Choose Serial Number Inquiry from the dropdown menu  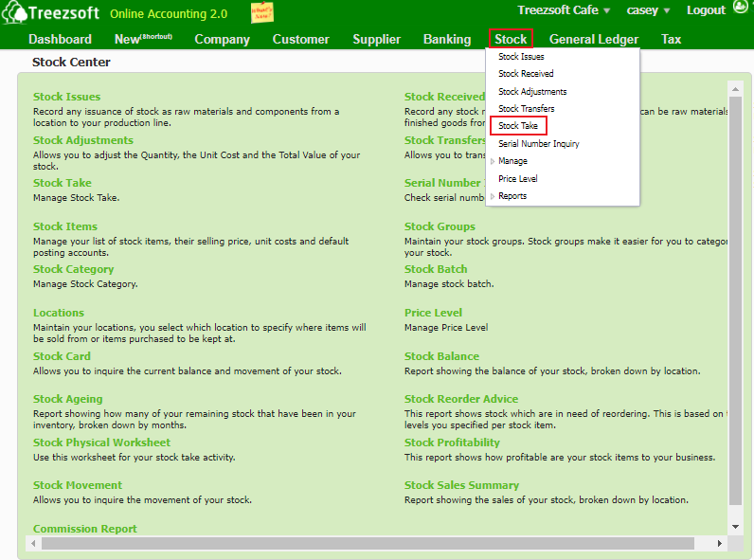tap(538, 144)
